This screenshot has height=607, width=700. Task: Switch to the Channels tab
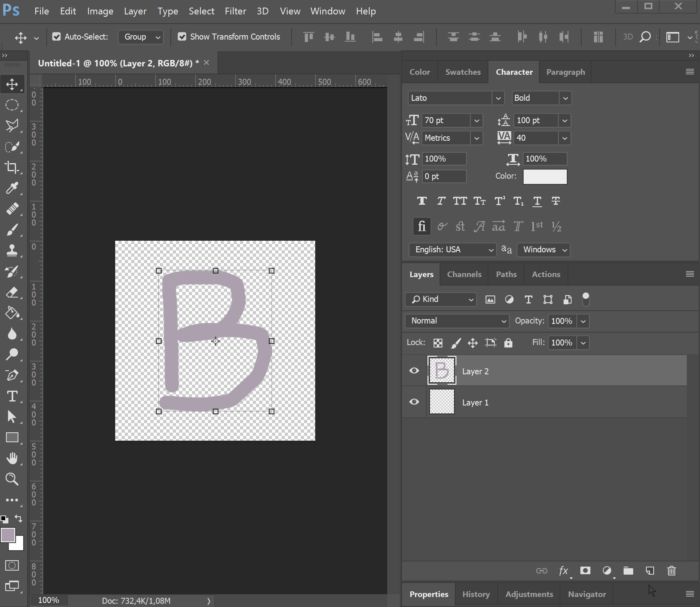coord(464,274)
